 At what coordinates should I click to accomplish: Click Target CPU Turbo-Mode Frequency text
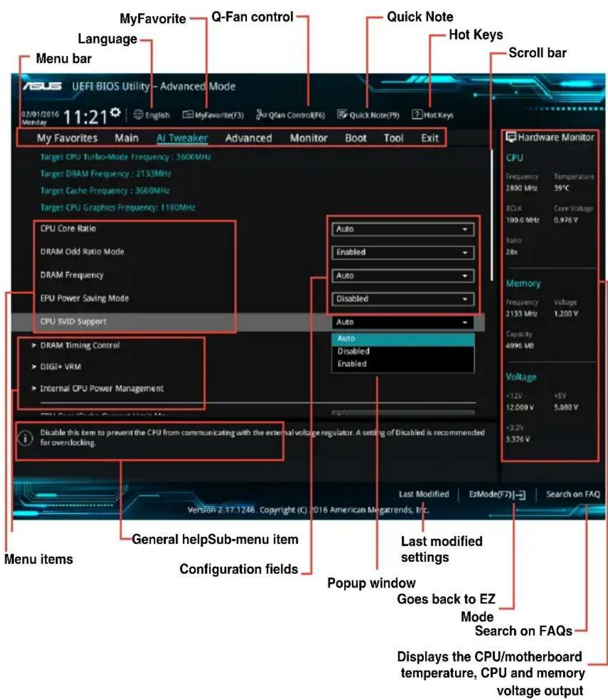(126, 157)
